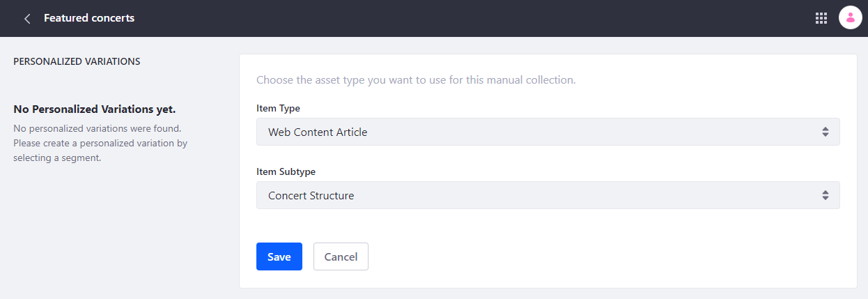Click the Featured concerts page title
Image resolution: width=868 pixels, height=299 pixels.
tap(89, 18)
